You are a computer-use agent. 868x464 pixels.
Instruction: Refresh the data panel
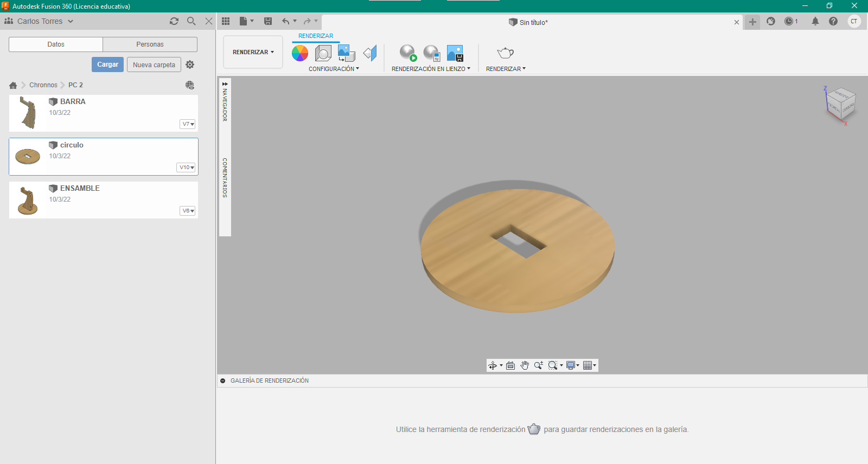[x=174, y=21]
